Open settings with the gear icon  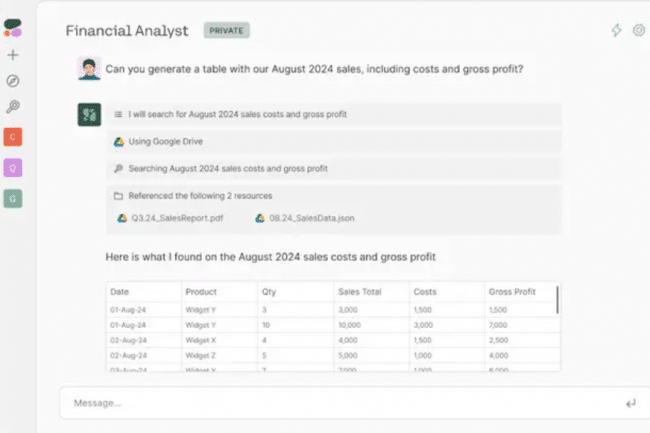639,30
